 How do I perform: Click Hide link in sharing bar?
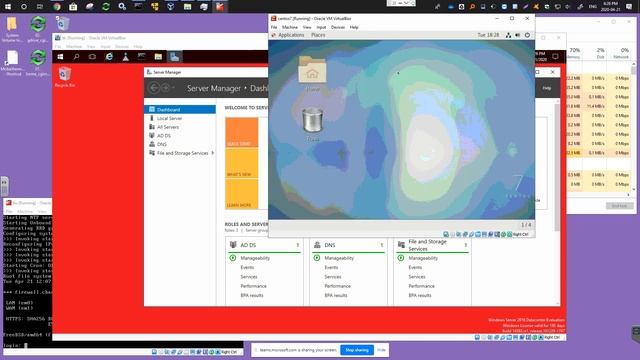(x=381, y=350)
